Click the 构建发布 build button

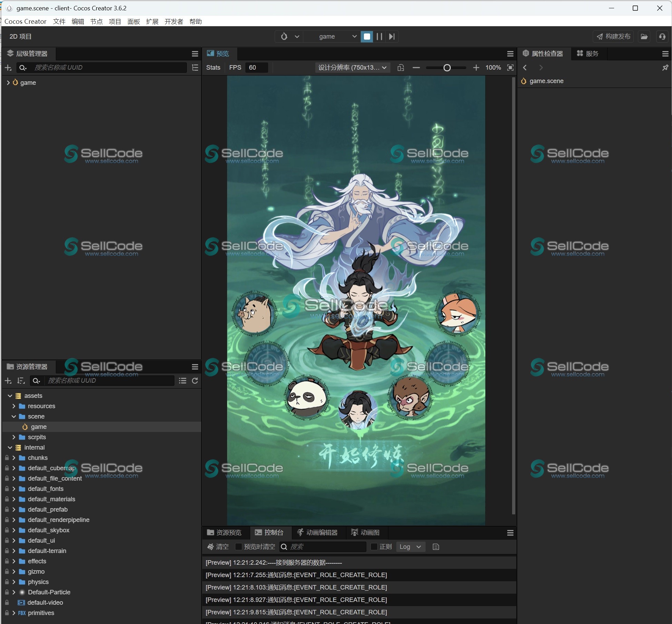pos(613,37)
